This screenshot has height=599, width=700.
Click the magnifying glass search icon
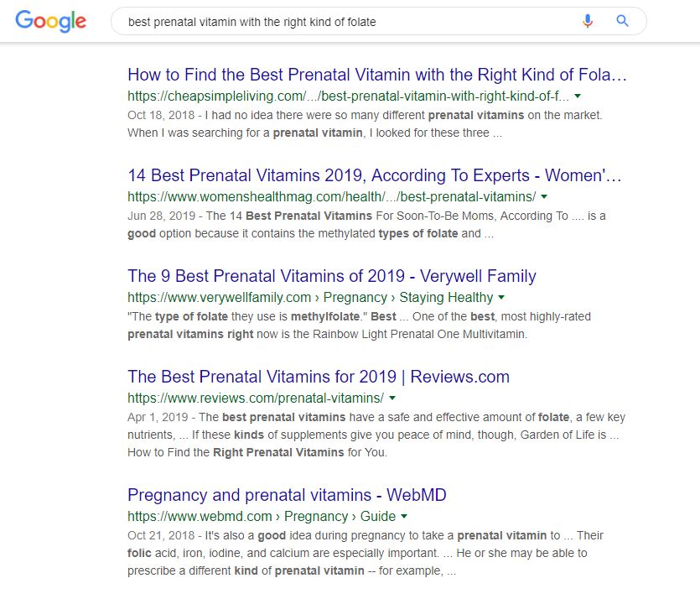click(x=622, y=20)
